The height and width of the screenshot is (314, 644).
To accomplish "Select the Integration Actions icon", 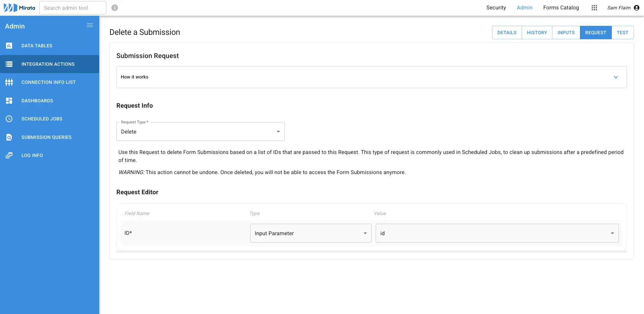I will (x=9, y=64).
